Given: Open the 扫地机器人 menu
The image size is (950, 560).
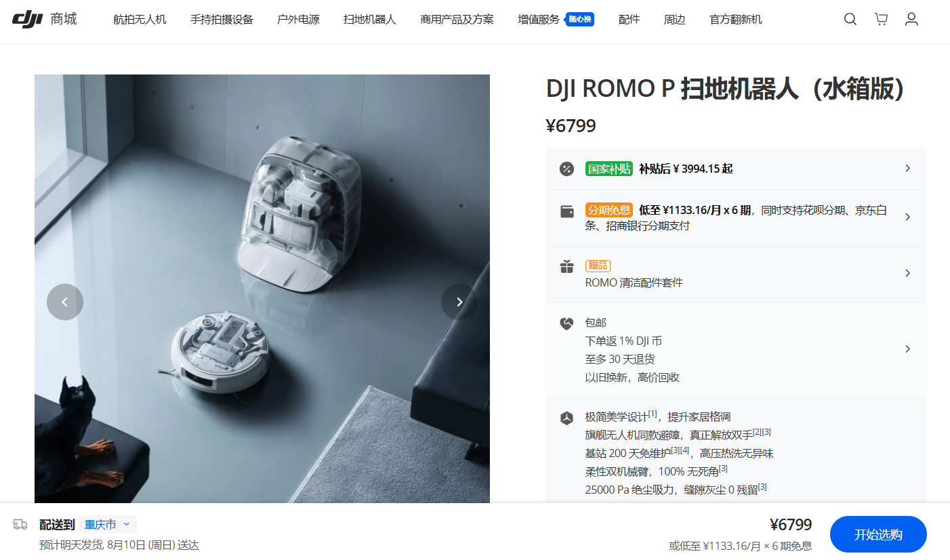Looking at the screenshot, I should coord(369,20).
